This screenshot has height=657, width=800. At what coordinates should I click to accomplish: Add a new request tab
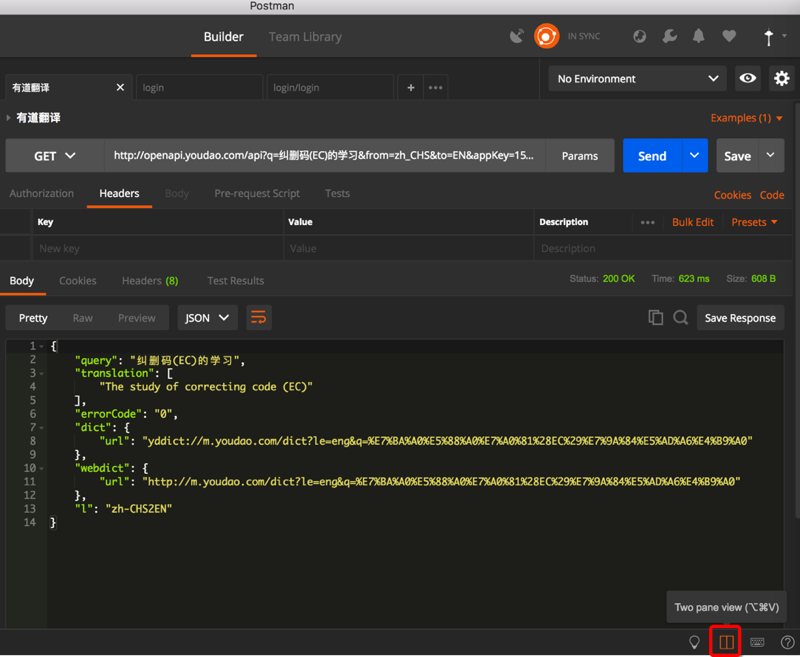tap(411, 87)
